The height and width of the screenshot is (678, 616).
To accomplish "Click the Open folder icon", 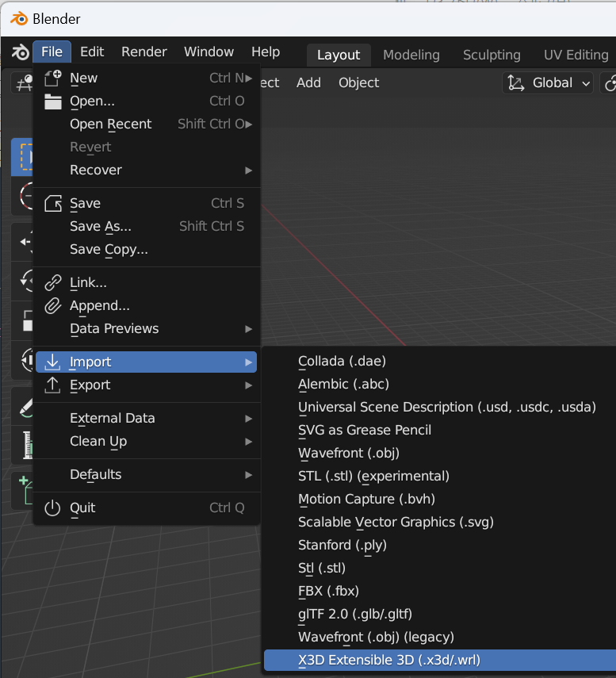I will click(x=53, y=102).
